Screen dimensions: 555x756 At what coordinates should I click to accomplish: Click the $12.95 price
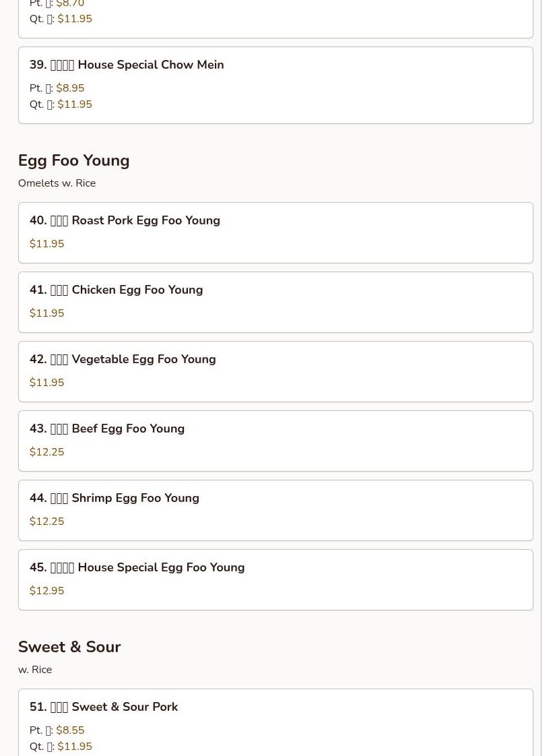click(46, 591)
